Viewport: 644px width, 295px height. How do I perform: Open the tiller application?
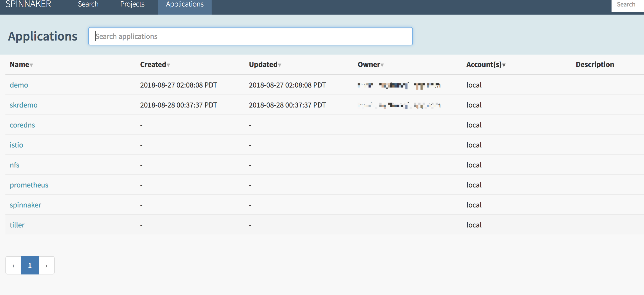coord(17,225)
